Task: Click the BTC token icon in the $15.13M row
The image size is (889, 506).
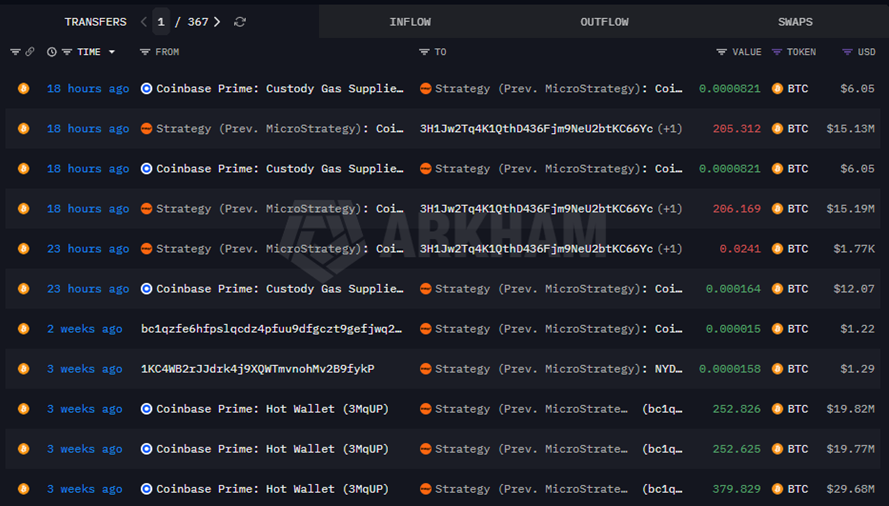Action: coord(777,129)
